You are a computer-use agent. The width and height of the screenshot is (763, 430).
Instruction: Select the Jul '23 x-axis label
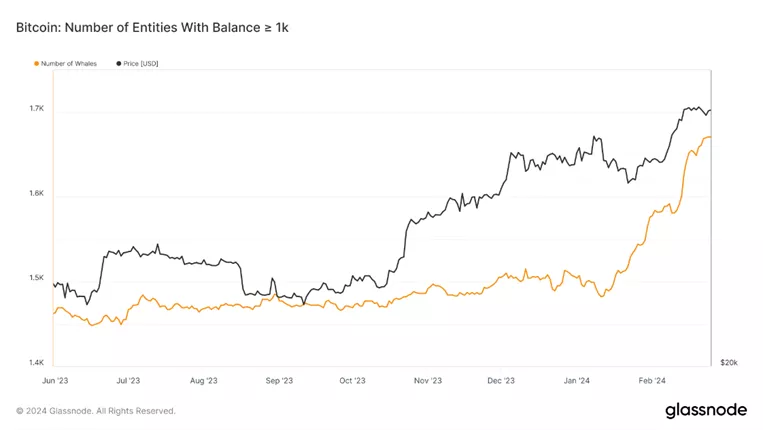pyautogui.click(x=128, y=380)
